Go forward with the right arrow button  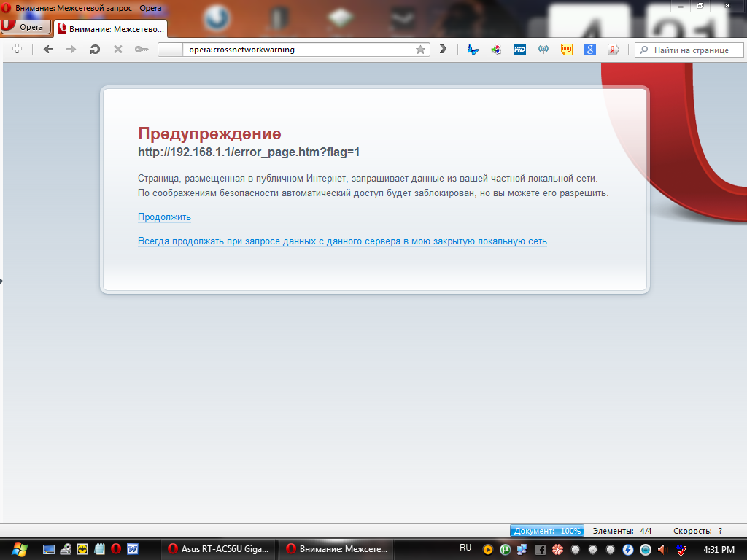coord(71,50)
